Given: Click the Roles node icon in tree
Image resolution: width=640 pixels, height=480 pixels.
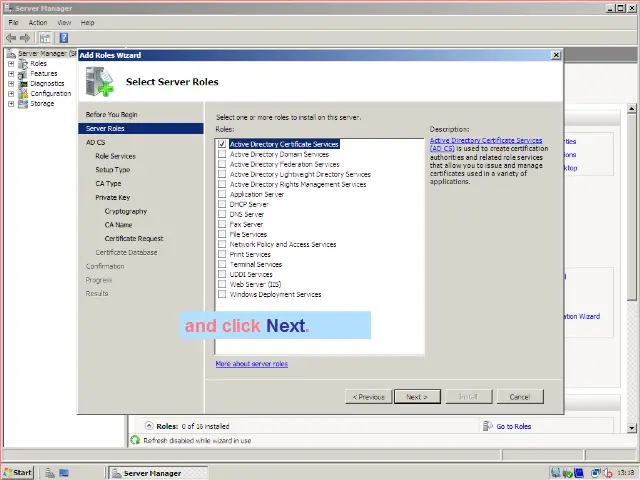Looking at the screenshot, I should [x=23, y=64].
